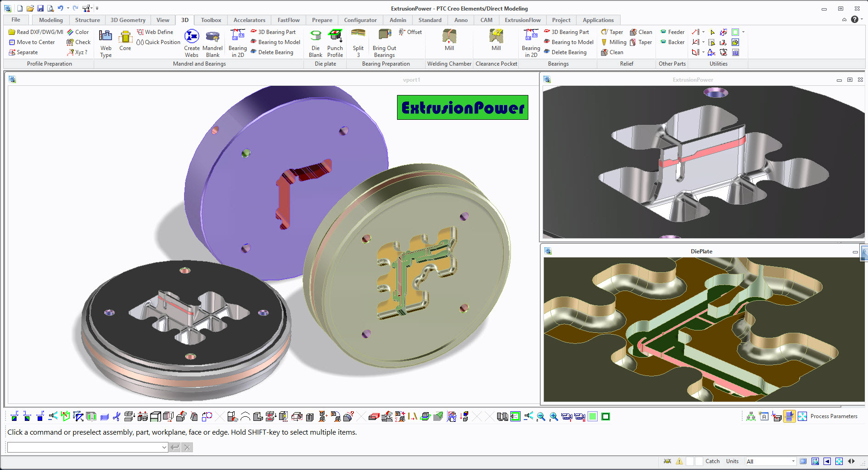This screenshot has height=470, width=868.
Task: Toggle the highlighted 3D part view mode button
Action: point(790,416)
